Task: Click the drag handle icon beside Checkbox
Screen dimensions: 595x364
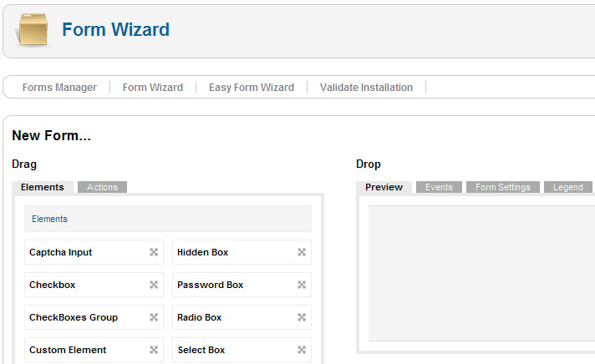Action: click(x=154, y=285)
